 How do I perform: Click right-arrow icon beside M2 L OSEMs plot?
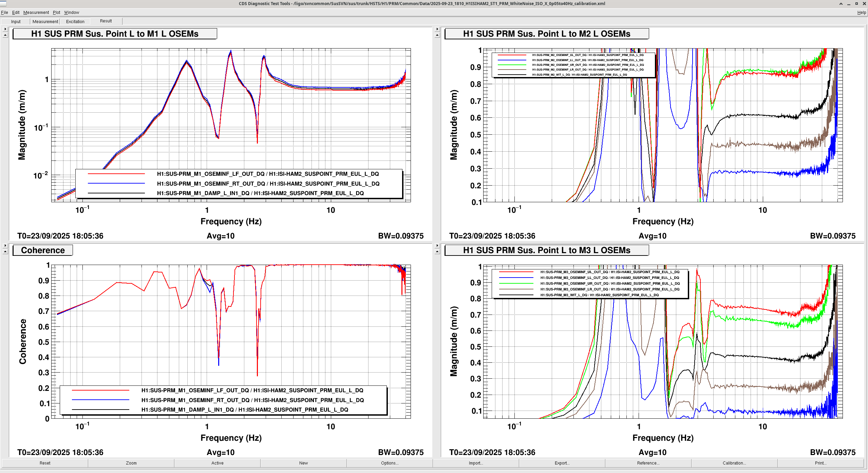(437, 29)
